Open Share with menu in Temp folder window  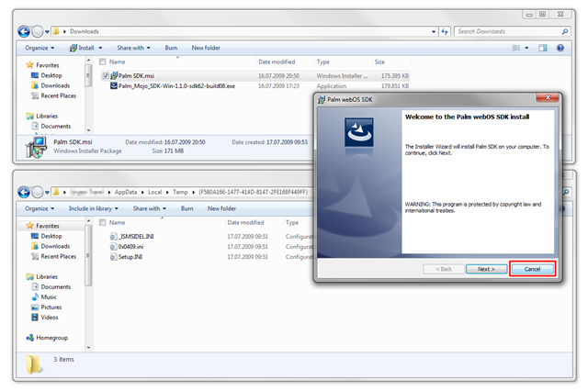tap(149, 208)
